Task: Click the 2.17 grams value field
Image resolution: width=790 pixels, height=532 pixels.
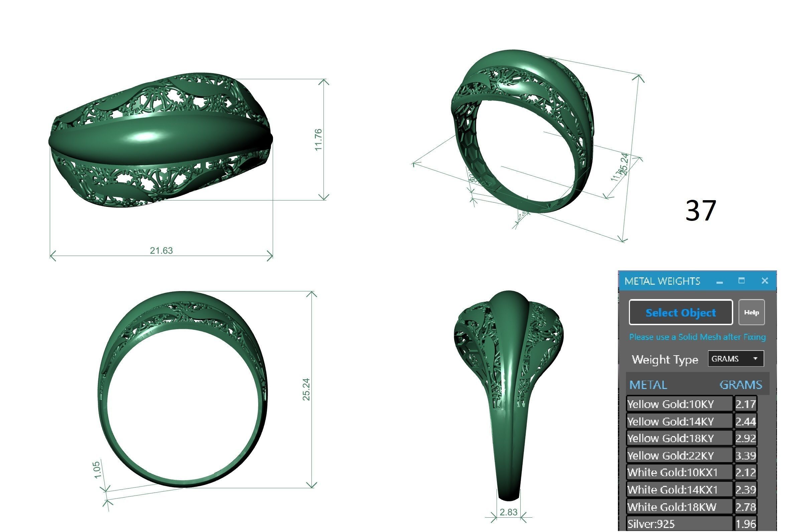Action: click(745, 404)
